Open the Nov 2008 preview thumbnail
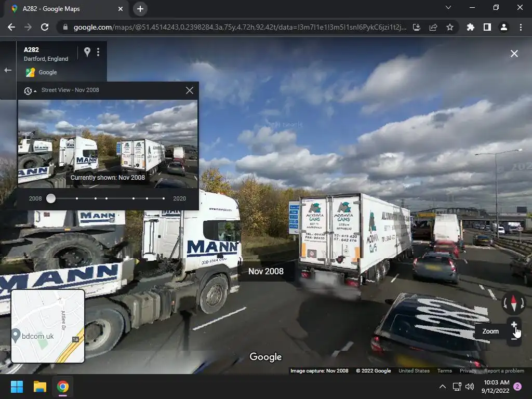The width and height of the screenshot is (532, 399). [108, 144]
